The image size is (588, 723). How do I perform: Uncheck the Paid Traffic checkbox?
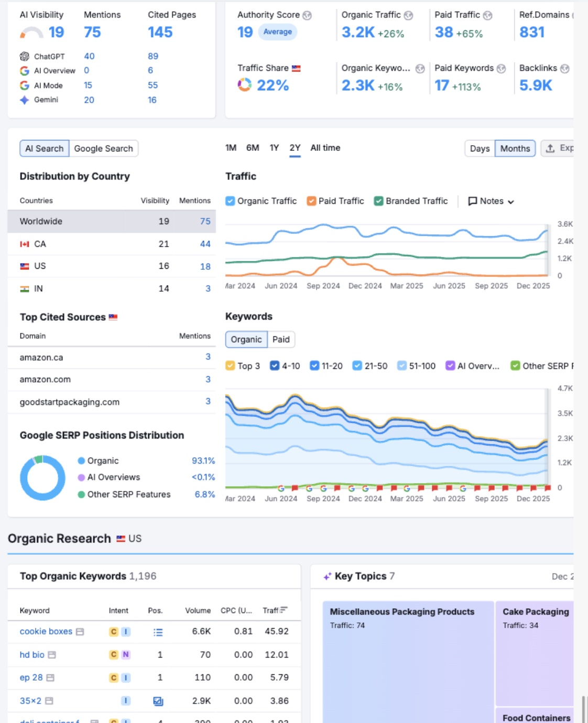pyautogui.click(x=311, y=201)
